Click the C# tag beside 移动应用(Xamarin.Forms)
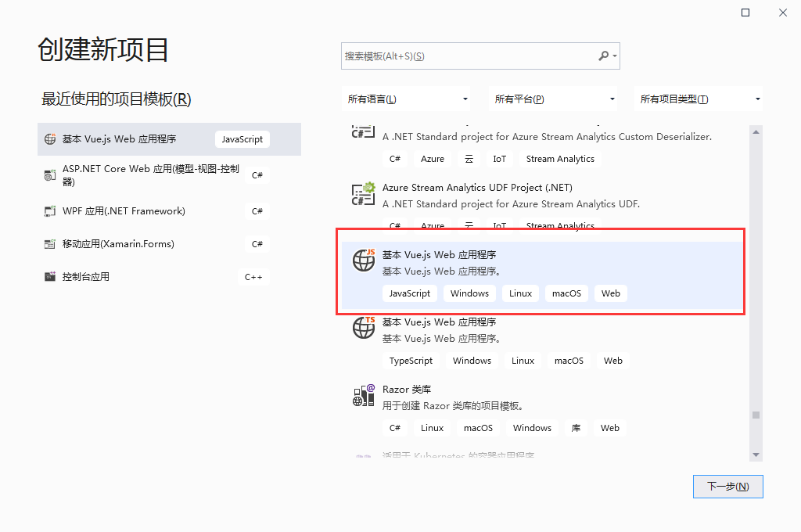 (257, 244)
